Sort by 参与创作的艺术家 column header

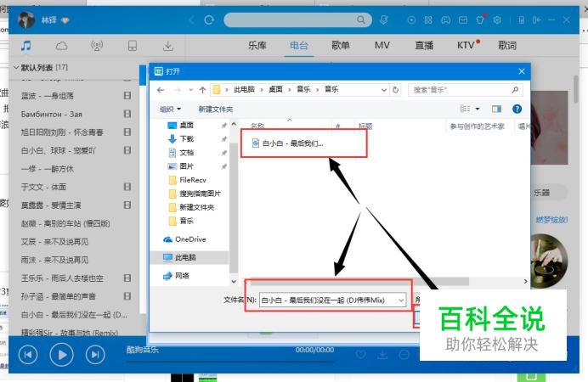pyautogui.click(x=477, y=126)
